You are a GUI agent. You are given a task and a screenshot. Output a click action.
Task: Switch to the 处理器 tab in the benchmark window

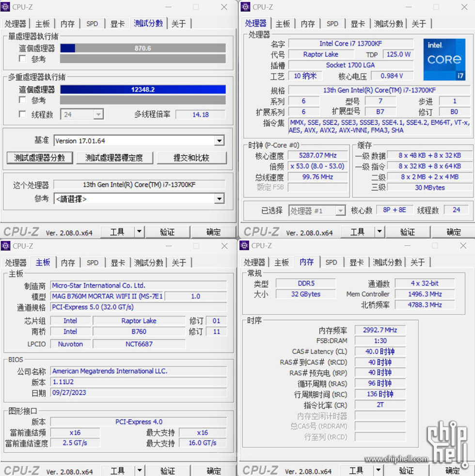pyautogui.click(x=16, y=24)
